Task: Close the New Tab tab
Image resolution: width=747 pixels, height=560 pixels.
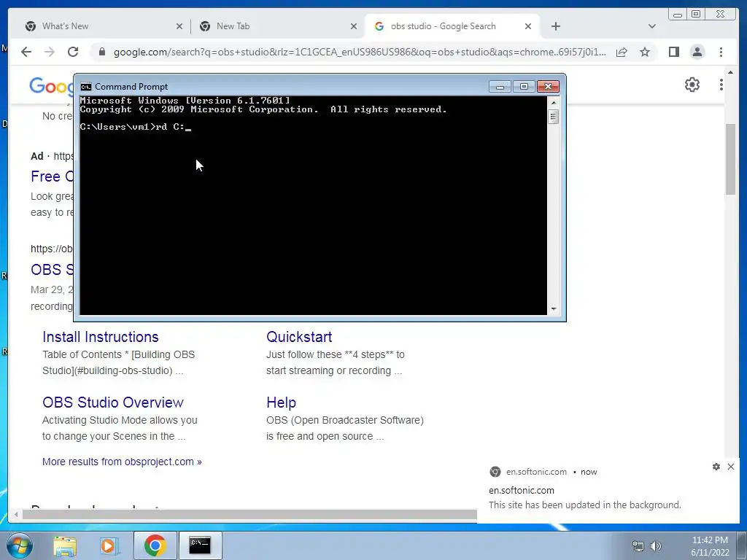Action: (354, 26)
